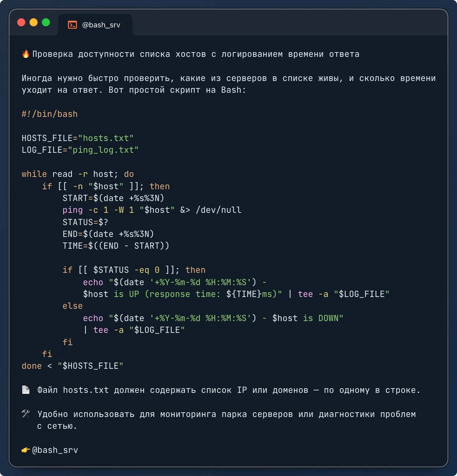
Task: Click the STATUS=$? line
Action: [86, 222]
